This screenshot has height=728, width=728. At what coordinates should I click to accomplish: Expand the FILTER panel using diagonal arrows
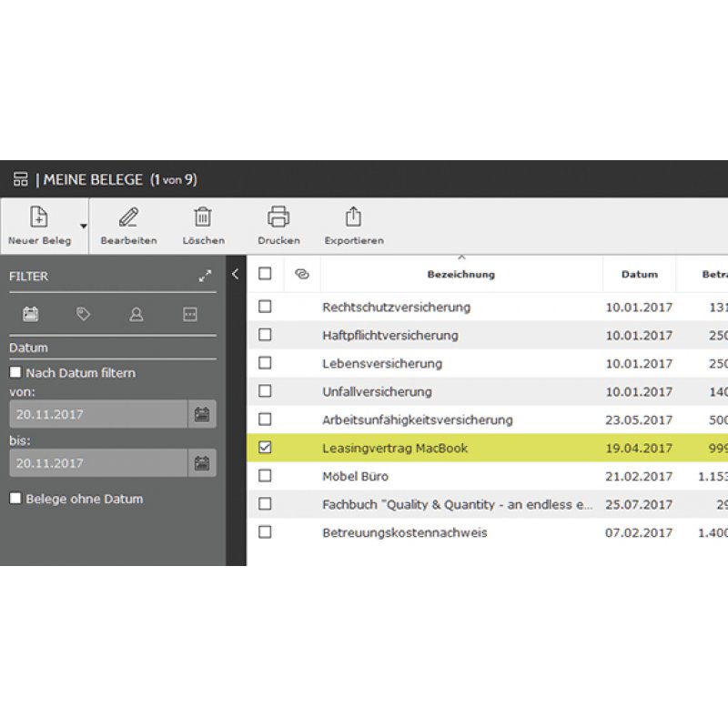click(x=206, y=275)
